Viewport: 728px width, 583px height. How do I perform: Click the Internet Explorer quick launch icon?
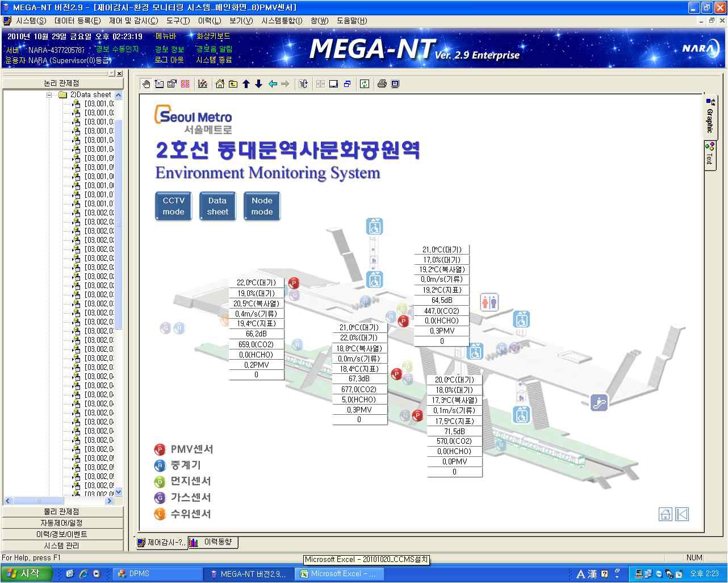click(x=83, y=574)
